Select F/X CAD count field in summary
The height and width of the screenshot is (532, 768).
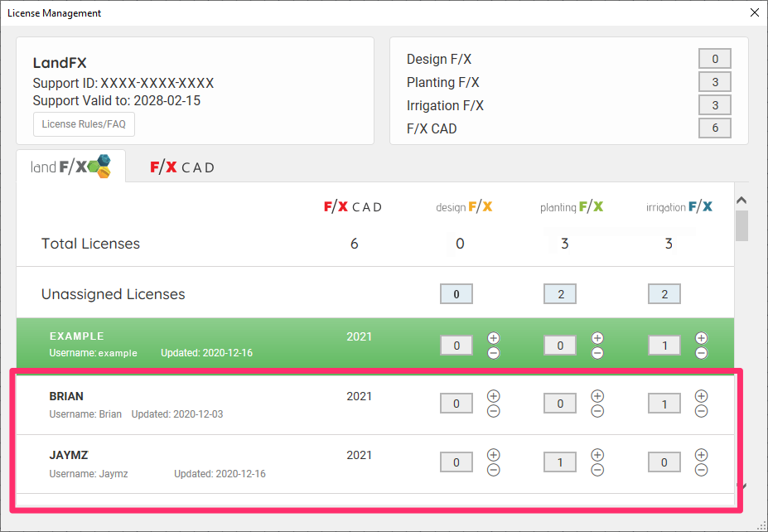click(x=715, y=128)
